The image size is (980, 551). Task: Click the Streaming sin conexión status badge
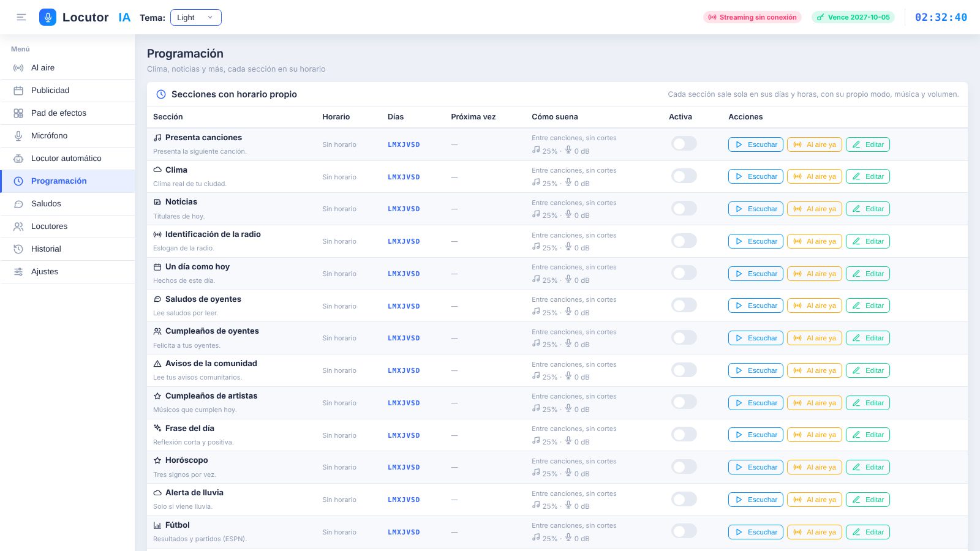pos(752,17)
